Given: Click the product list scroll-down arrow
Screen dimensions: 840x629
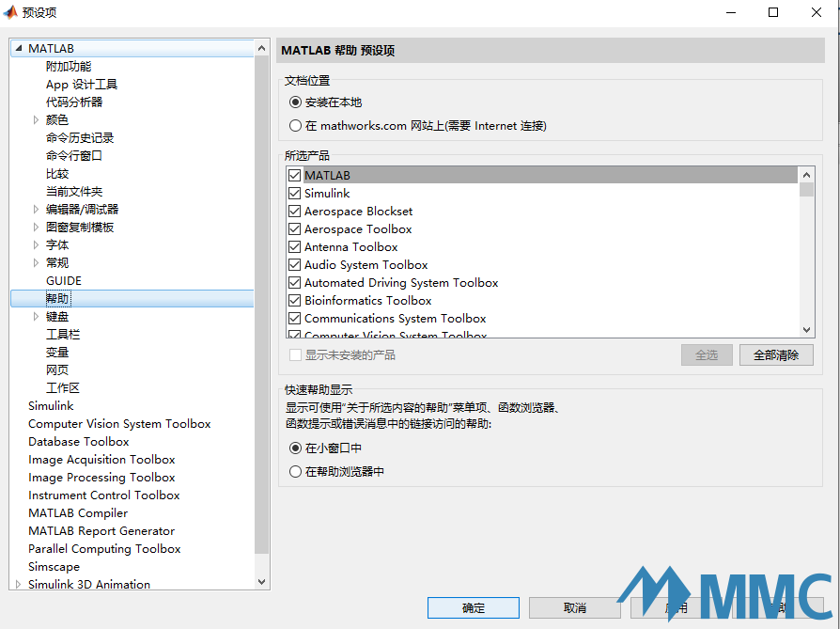Looking at the screenshot, I should click(x=806, y=330).
